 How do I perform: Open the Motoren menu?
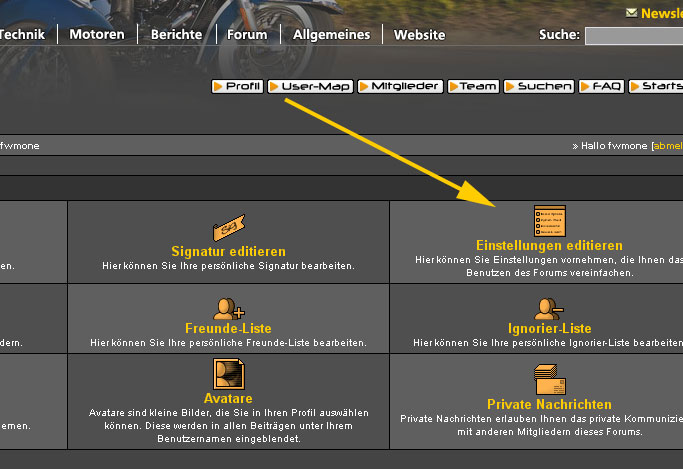(x=98, y=35)
